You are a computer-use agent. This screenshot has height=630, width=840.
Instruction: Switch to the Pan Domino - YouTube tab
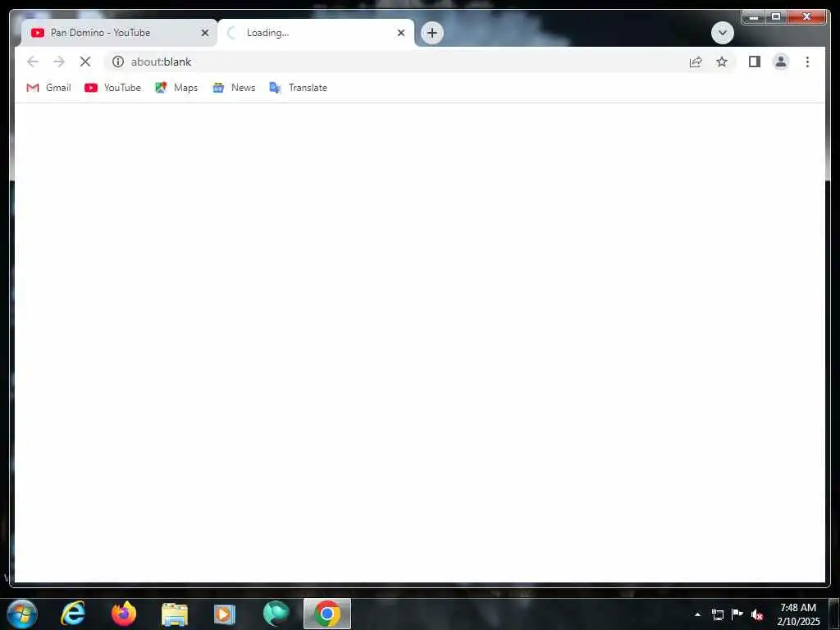click(x=118, y=33)
